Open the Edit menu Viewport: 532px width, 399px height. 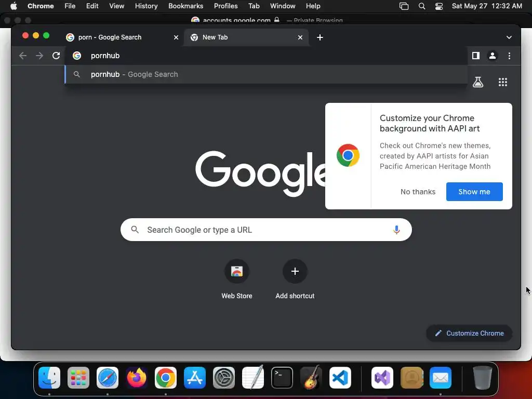click(x=92, y=6)
